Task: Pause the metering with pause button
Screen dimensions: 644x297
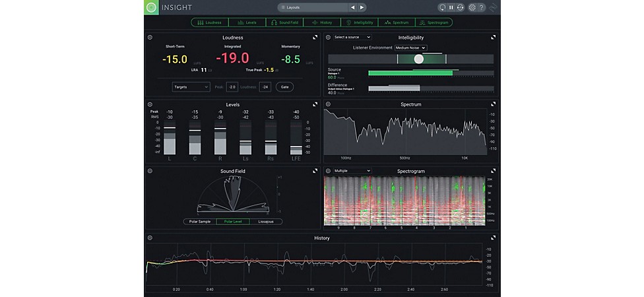Action: coord(451,7)
